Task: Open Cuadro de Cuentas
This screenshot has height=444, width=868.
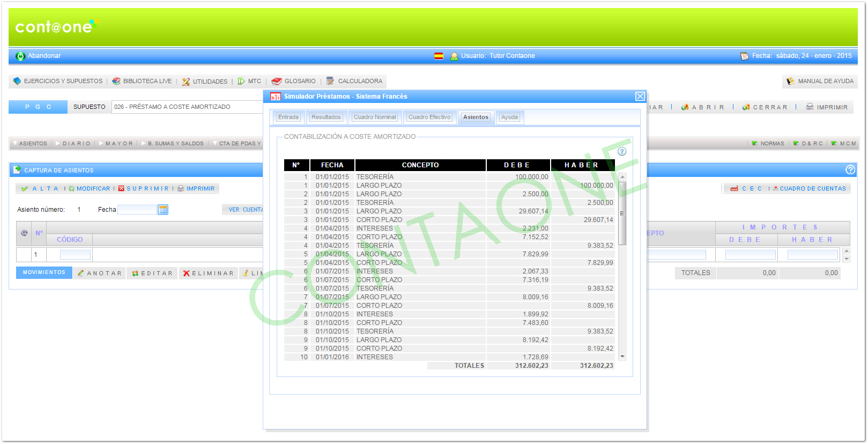Action: (x=809, y=189)
